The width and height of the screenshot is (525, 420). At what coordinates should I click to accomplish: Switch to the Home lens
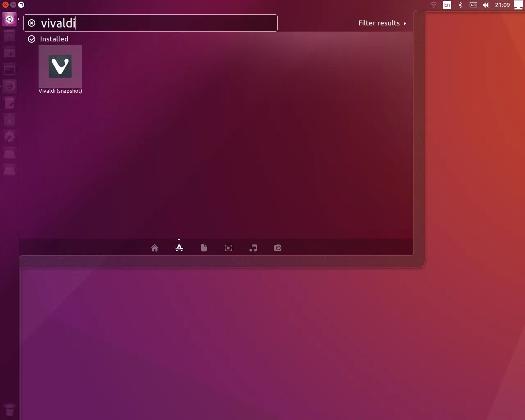(155, 248)
